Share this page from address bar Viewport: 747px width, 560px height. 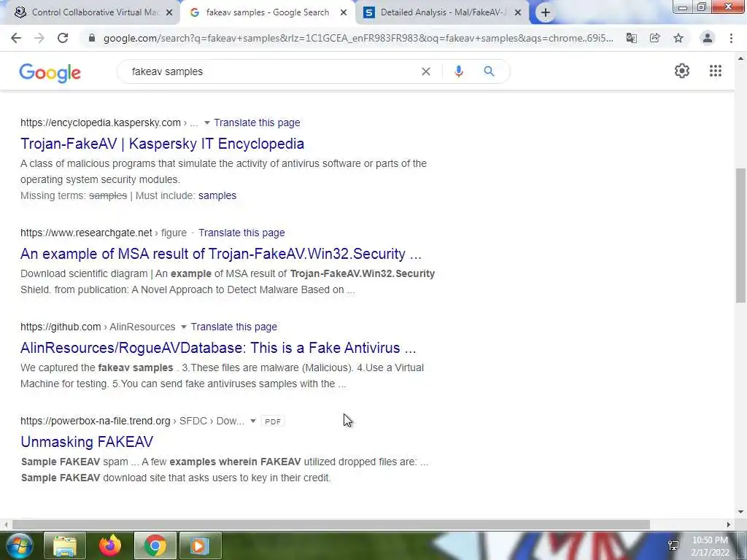(x=654, y=38)
